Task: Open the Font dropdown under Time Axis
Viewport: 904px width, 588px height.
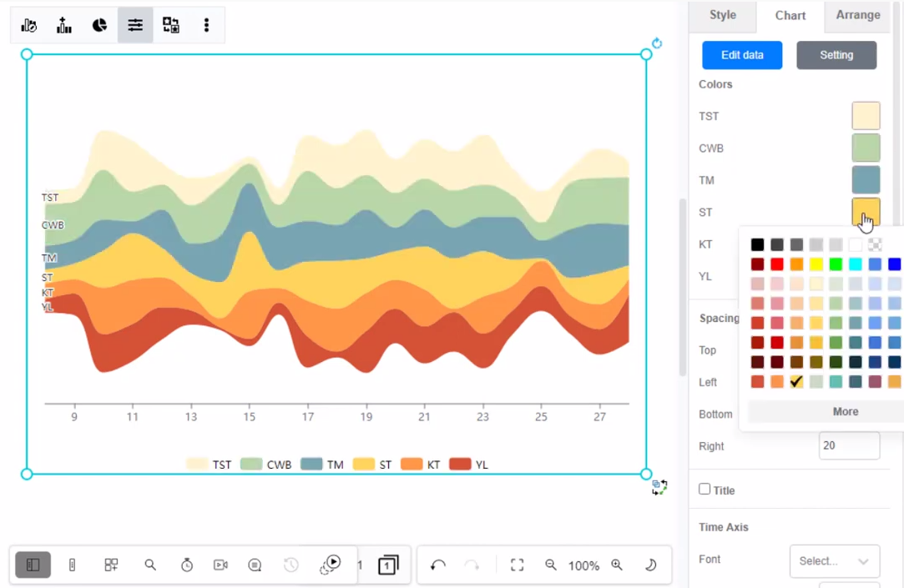Action: coord(834,560)
